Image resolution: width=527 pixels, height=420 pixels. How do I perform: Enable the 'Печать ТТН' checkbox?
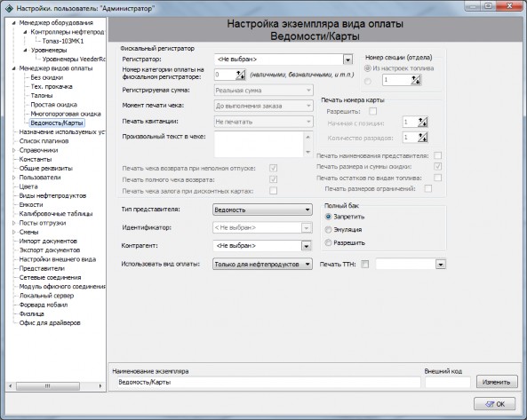pos(364,265)
